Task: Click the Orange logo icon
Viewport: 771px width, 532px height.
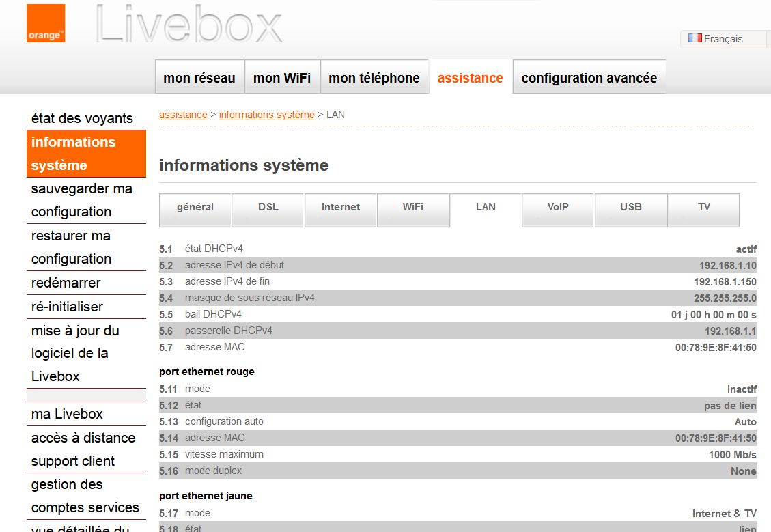Action: point(46,24)
